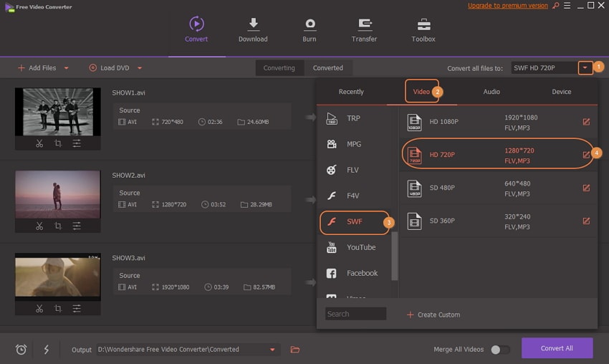The height and width of the screenshot is (364, 609).
Task: Open effects settings icon under SHOW3.avi
Action: coord(77,309)
